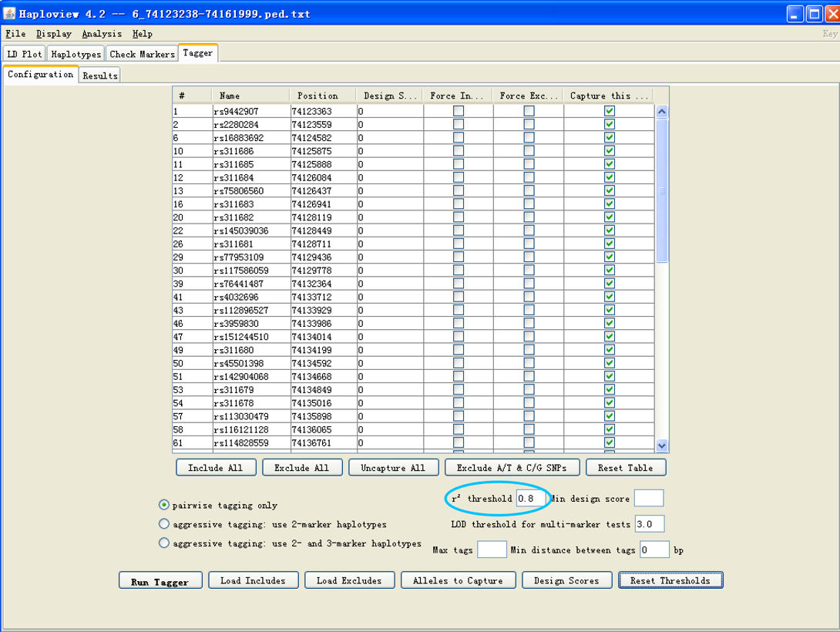This screenshot has height=632, width=840.
Task: Click the LOD threshold input field
Action: 650,524
